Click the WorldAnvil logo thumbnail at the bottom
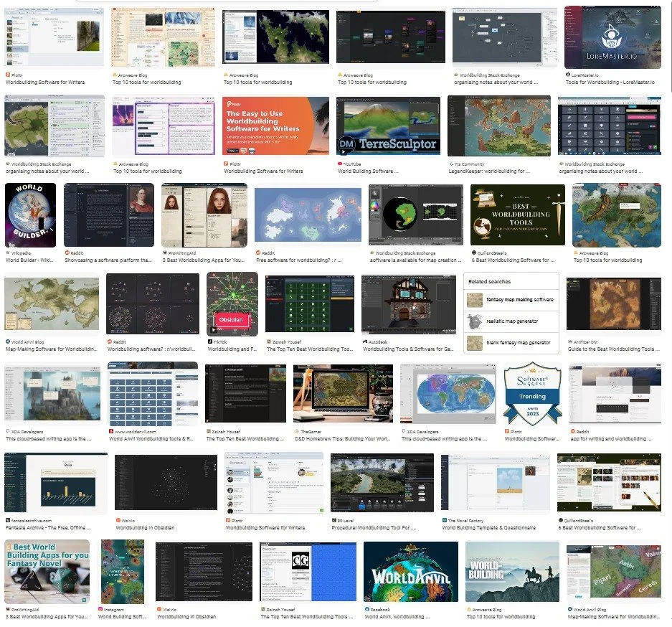Screen dimensions: 672x627 pyautogui.click(x=410, y=572)
